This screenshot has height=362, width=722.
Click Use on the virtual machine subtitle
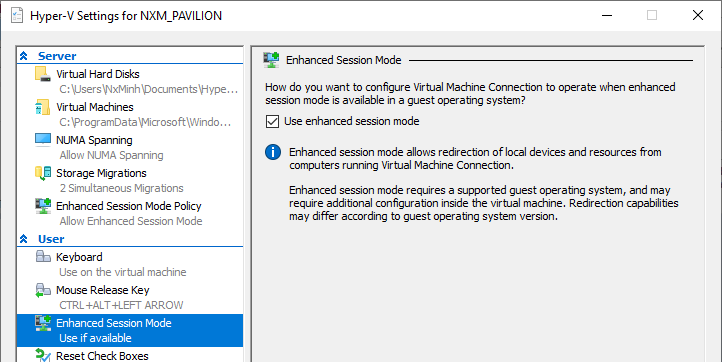pos(122,272)
